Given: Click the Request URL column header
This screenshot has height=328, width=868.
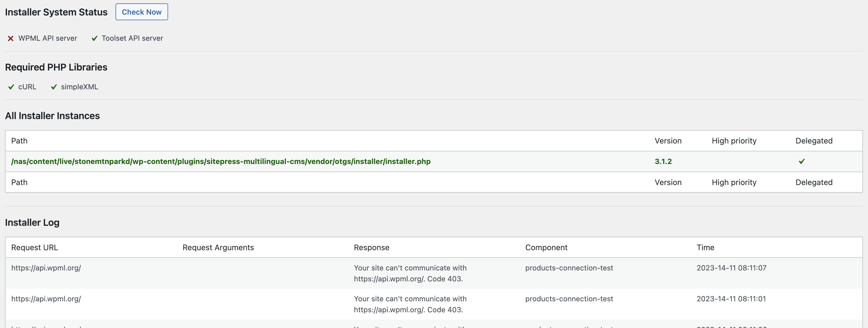Looking at the screenshot, I should pyautogui.click(x=34, y=247).
